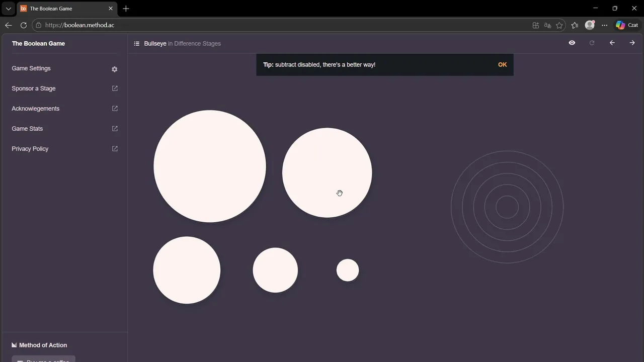Select the second-smallest circle, bottom row

[275, 270]
